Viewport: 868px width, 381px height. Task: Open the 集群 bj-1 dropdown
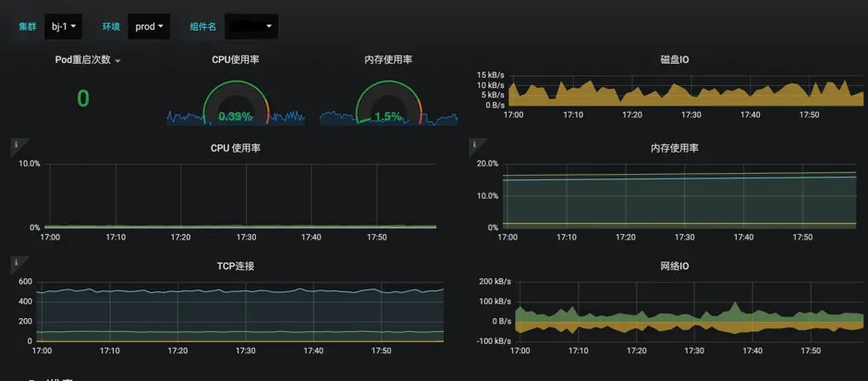[x=63, y=27]
